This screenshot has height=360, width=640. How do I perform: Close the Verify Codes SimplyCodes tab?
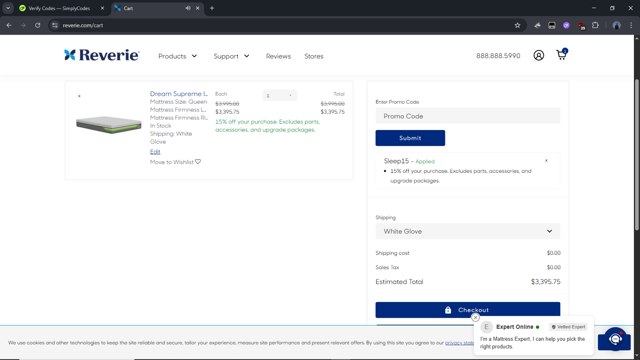102,8
